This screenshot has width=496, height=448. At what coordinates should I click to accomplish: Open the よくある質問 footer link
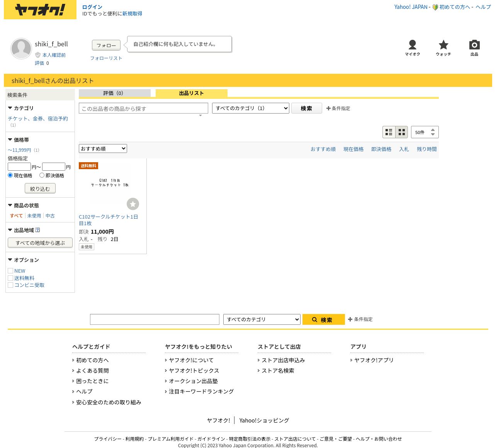tap(92, 371)
